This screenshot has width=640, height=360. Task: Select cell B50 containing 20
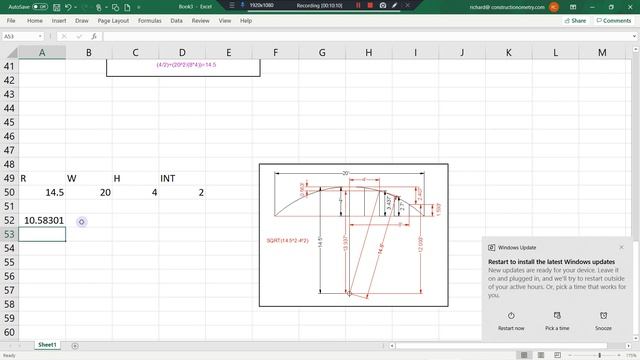pos(89,192)
